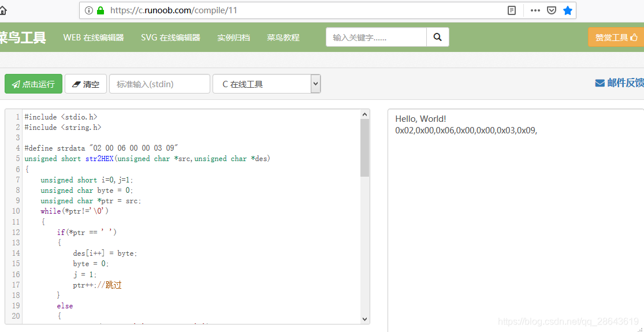Open 菜鸟教程 menu item

coord(283,38)
